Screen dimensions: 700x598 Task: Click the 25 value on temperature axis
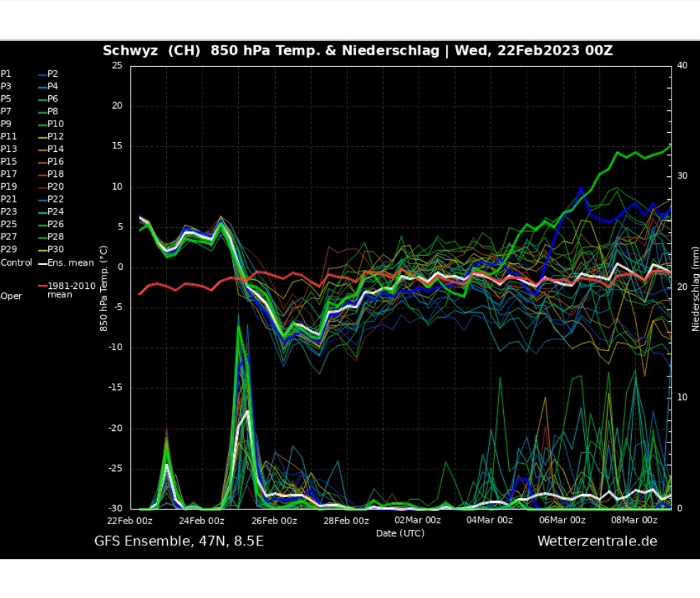[117, 65]
